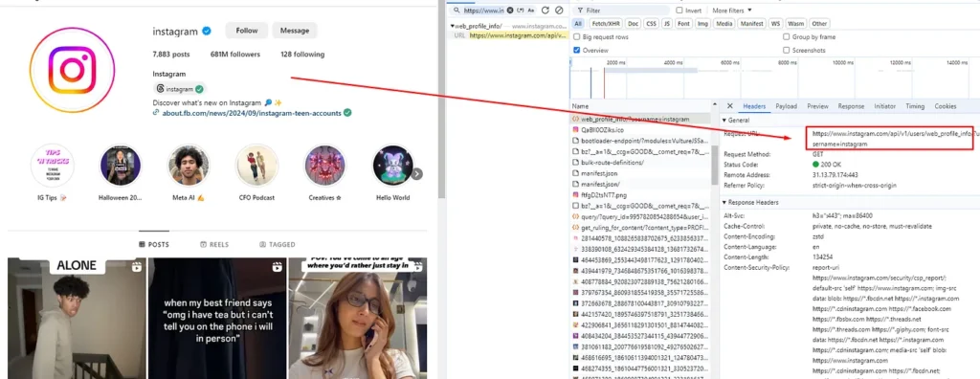
Task: Open the Halloween story highlight
Action: (121, 166)
